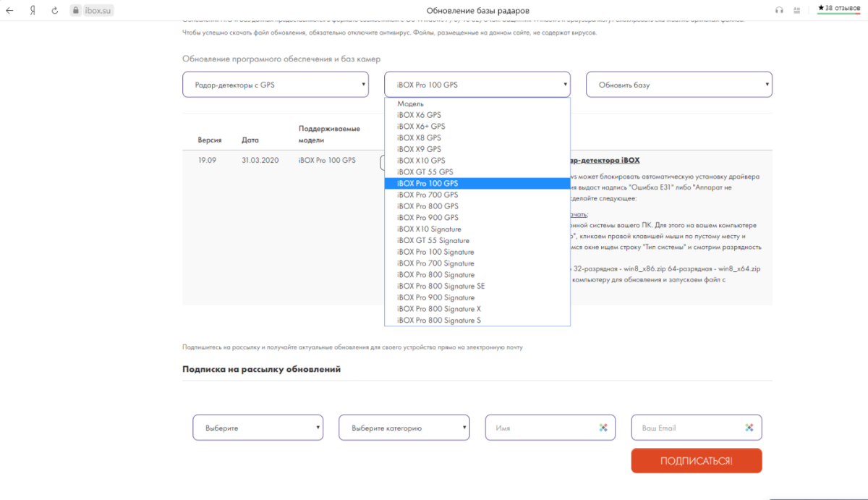This screenshot has width=868, height=500.
Task: Select iBOX Pro 900 Signature option
Action: click(x=477, y=297)
